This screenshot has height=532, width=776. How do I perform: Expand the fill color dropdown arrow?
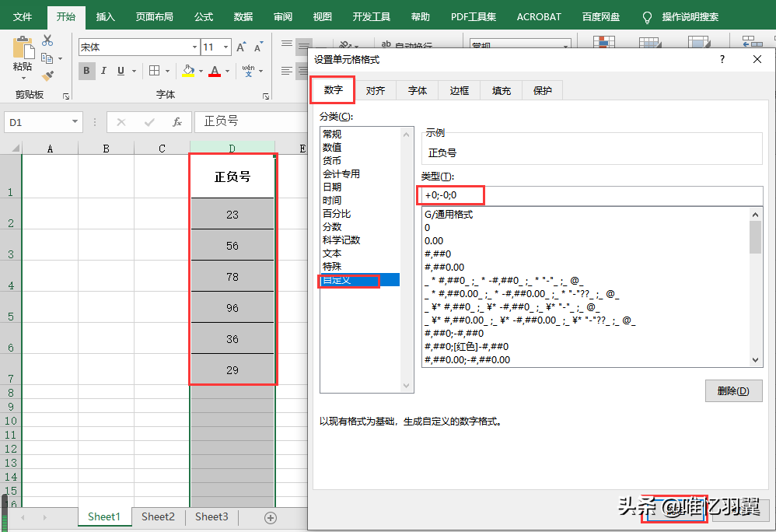[201, 71]
